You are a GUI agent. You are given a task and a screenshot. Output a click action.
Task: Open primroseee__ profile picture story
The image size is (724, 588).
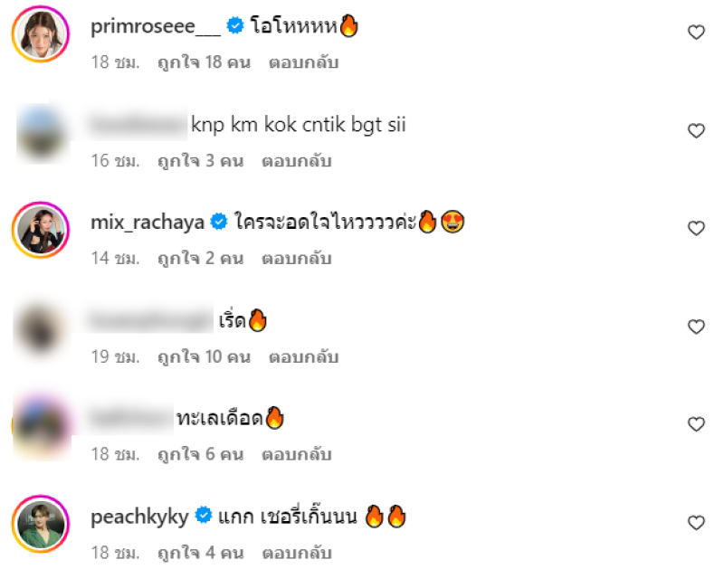click(x=41, y=34)
